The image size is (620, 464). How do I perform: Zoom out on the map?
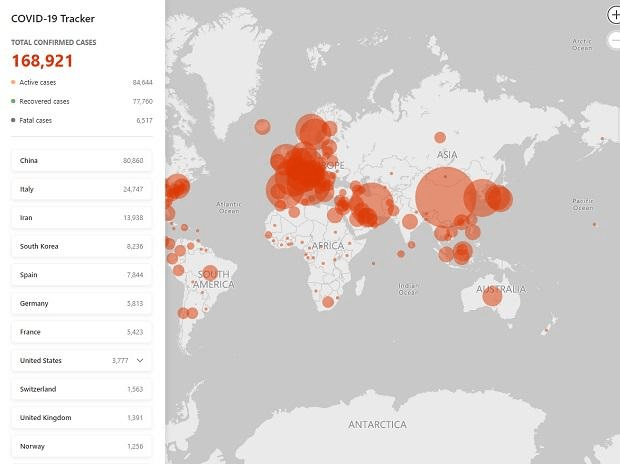pyautogui.click(x=614, y=41)
